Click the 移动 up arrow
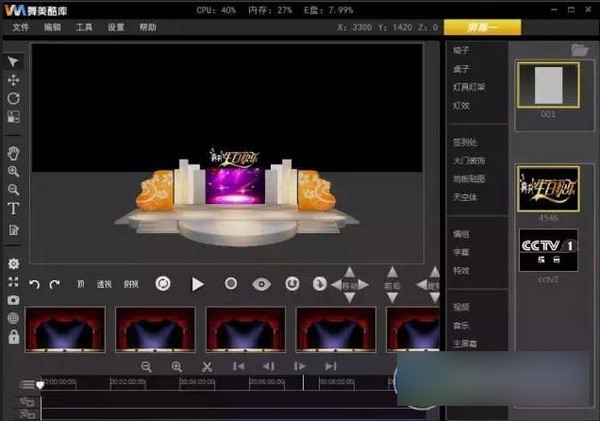The height and width of the screenshot is (421, 600). coord(349,272)
